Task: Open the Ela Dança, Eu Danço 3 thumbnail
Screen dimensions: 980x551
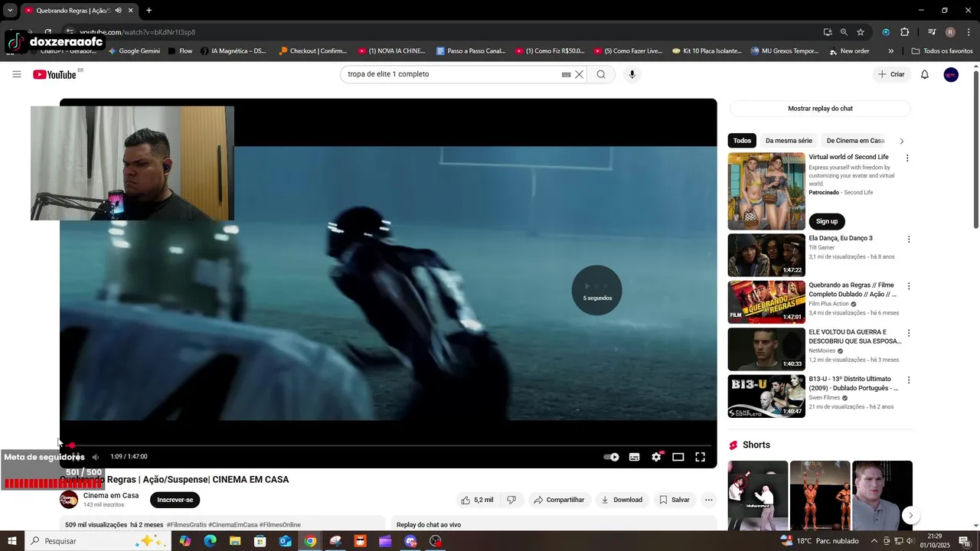Action: coord(766,255)
